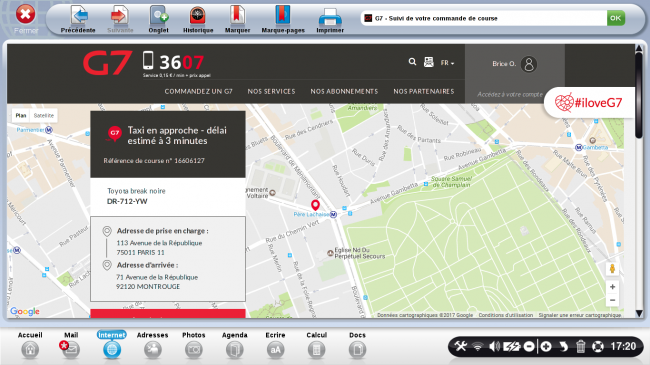Image resolution: width=650 pixels, height=365 pixels.
Task: Expand the FR language dropdown
Action: (447, 63)
